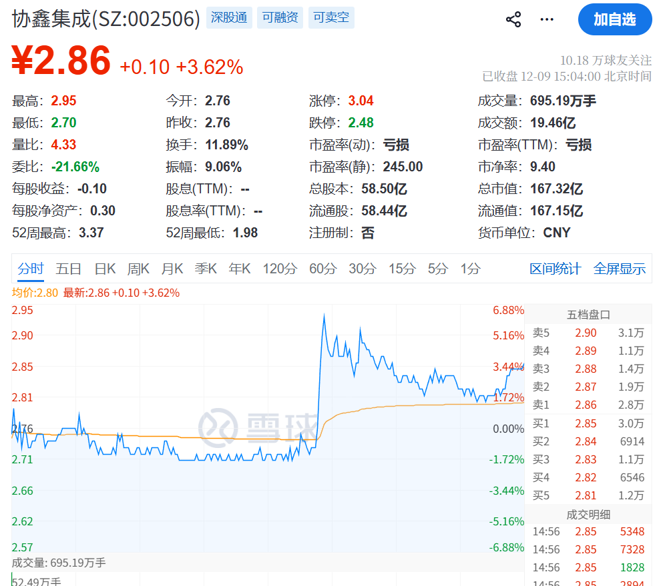667x586 pixels.
Task: Switch to the 五日 chart tab
Action: coord(69,269)
